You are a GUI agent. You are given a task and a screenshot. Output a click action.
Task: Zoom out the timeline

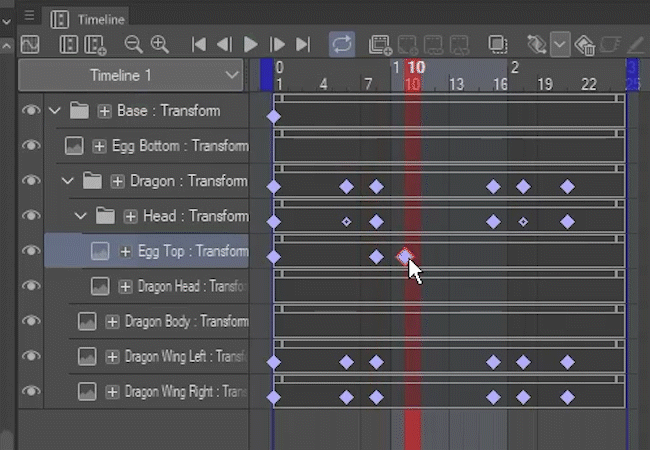click(x=133, y=44)
